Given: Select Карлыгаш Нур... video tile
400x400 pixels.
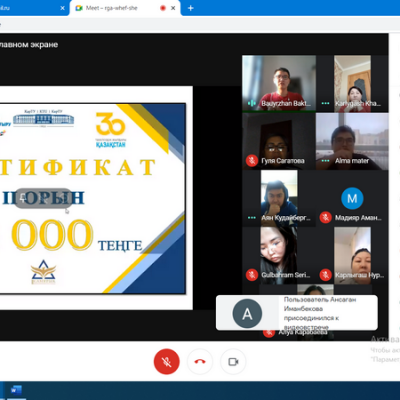Looking at the screenshot, I should pyautogui.click(x=352, y=256).
